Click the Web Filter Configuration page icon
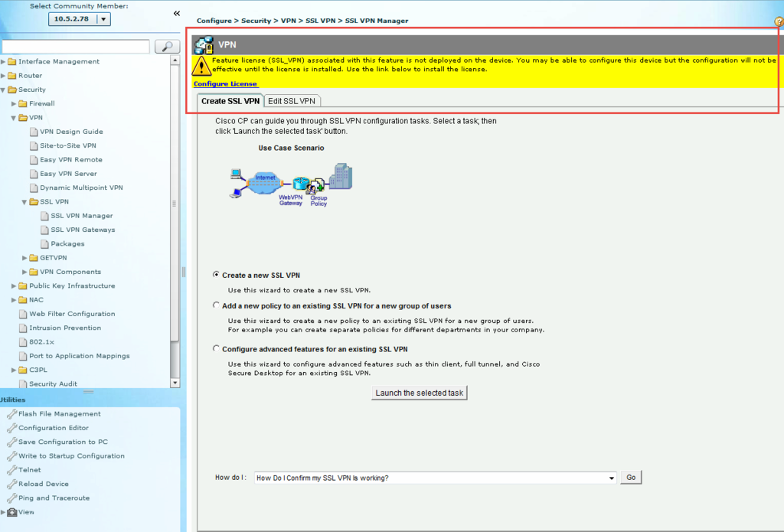Image resolution: width=784 pixels, height=532 pixels. pyautogui.click(x=22, y=314)
